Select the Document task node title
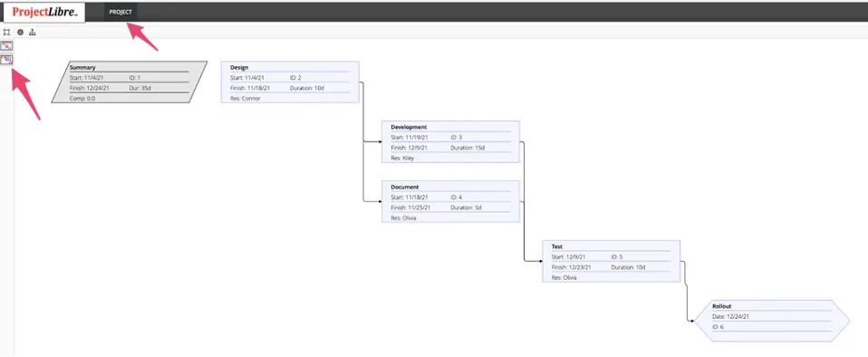The height and width of the screenshot is (357, 868). (x=405, y=187)
